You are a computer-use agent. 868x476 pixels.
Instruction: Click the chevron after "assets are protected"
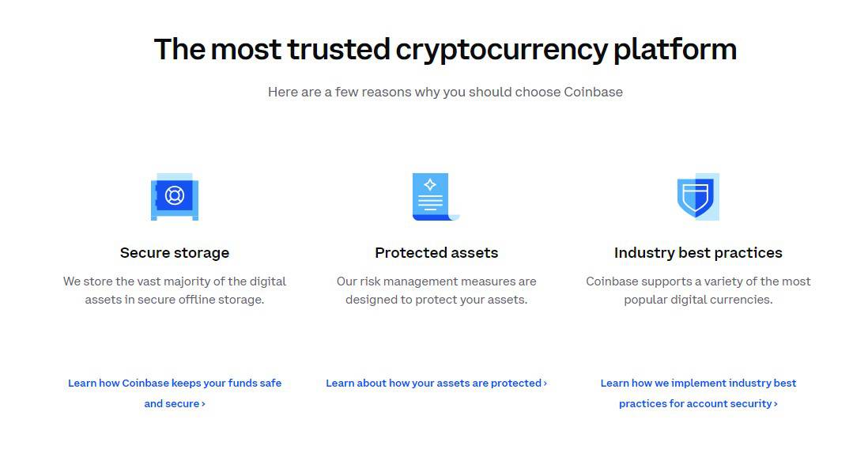[x=545, y=383]
